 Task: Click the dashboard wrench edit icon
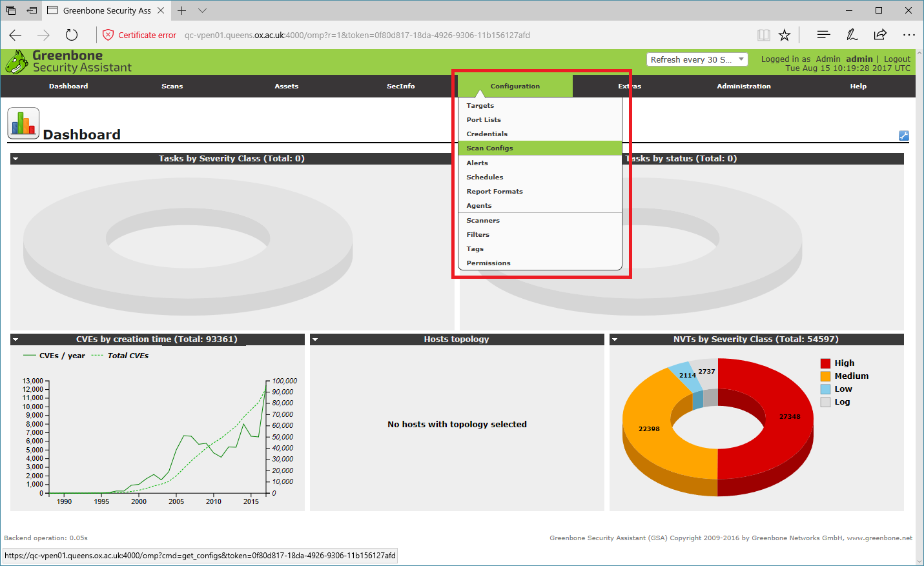[903, 136]
